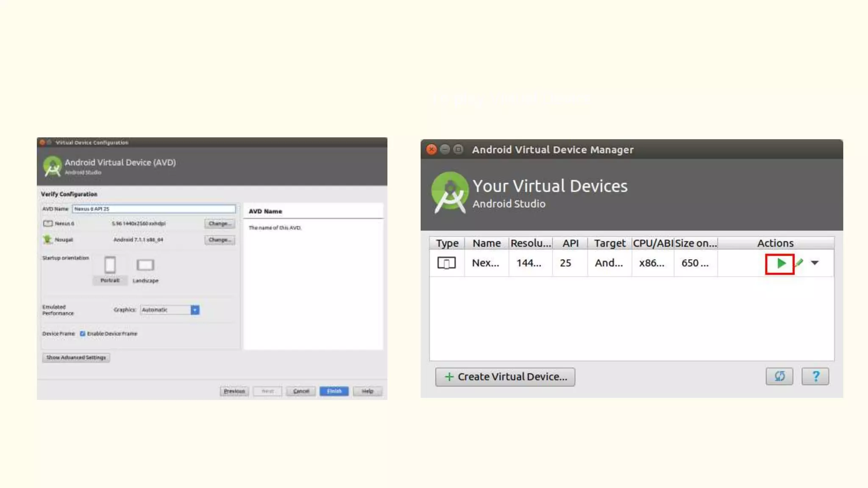Select the 'Nex...' name cell
This screenshot has height=488, width=868.
(x=486, y=263)
